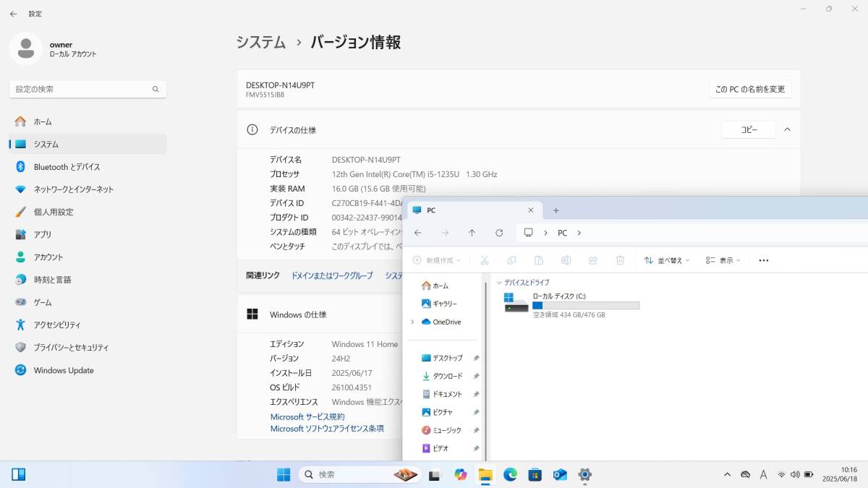Viewport: 868px width, 488px height.
Task: Click the 設定の検索 search field
Action: [x=87, y=88]
